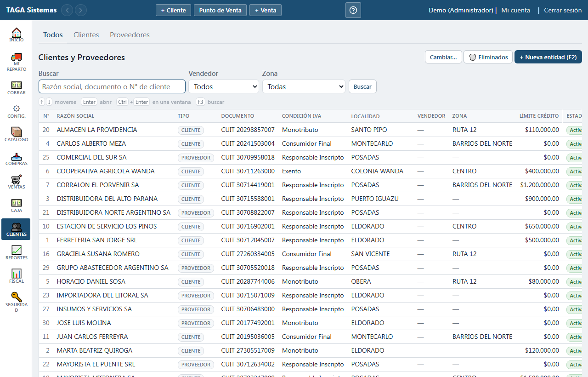Click the + Cliente button
The height and width of the screenshot is (377, 588).
173,10
